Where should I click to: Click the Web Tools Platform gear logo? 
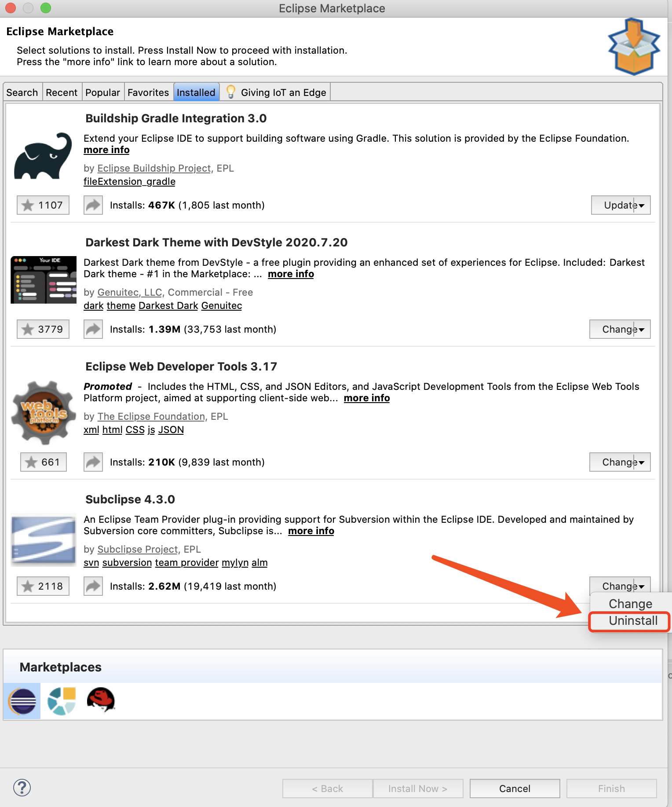coord(44,412)
